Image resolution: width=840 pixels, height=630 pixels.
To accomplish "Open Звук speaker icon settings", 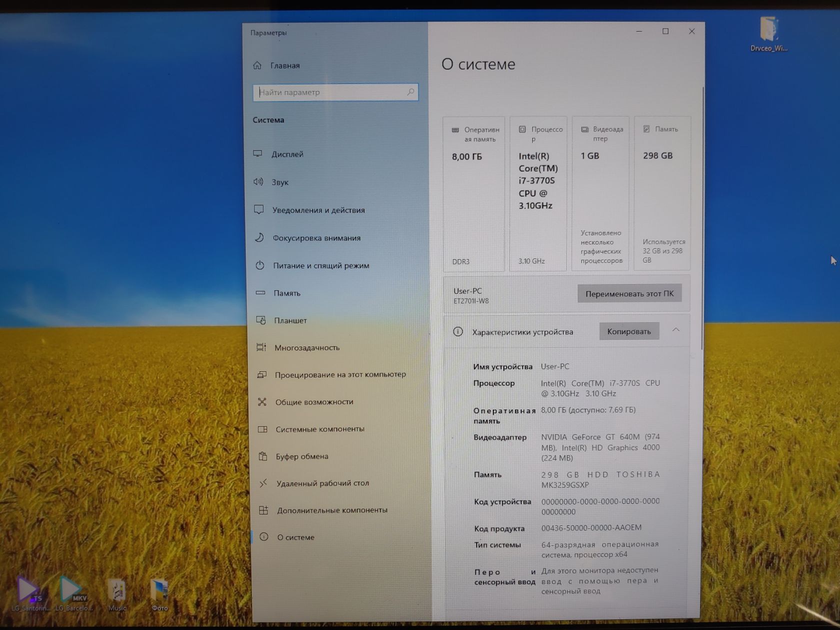I will tap(258, 182).
